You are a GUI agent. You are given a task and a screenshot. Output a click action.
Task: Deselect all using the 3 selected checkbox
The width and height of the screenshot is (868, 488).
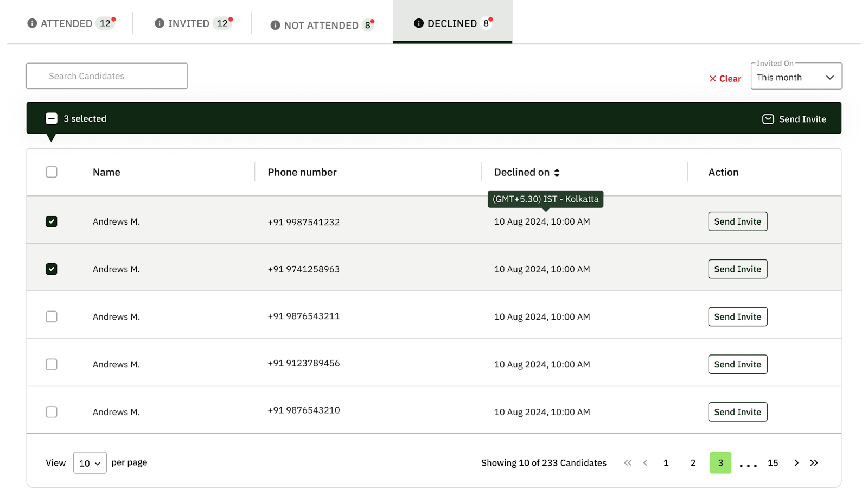pos(52,119)
